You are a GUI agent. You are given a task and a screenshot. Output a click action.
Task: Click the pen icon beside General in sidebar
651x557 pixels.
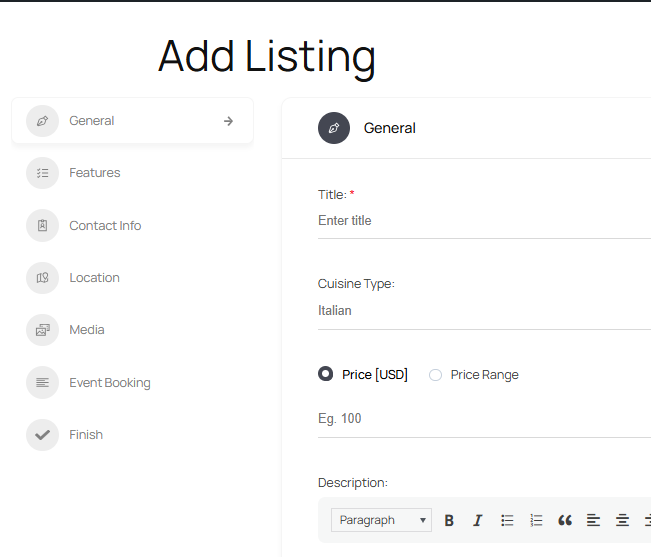pyautogui.click(x=42, y=121)
